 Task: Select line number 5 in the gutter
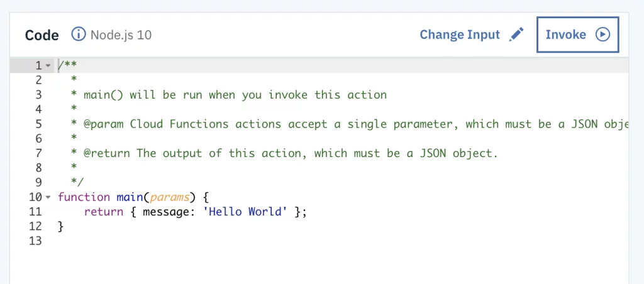click(x=38, y=124)
